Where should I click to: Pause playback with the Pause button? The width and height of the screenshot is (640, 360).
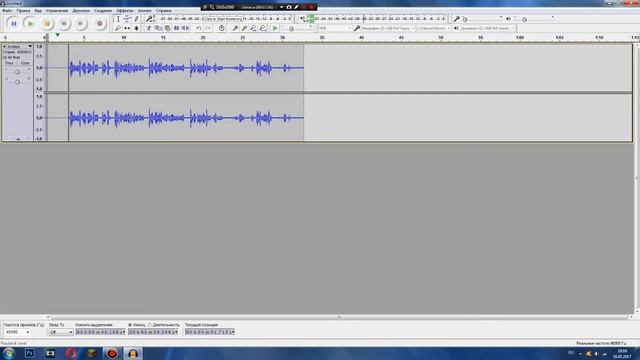[13, 24]
